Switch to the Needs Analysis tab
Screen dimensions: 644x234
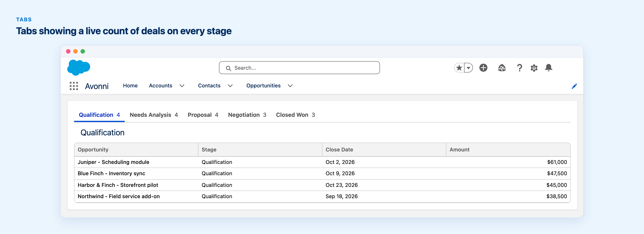154,115
